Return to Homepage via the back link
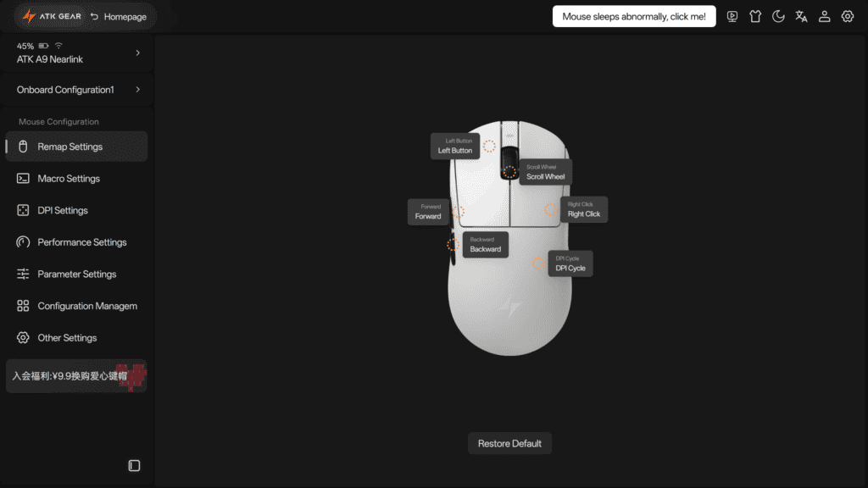 click(x=119, y=17)
